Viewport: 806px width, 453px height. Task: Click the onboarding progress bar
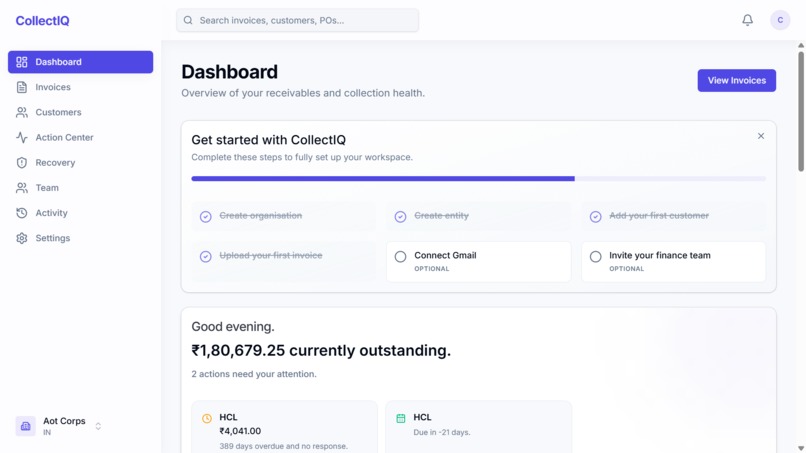click(x=479, y=178)
